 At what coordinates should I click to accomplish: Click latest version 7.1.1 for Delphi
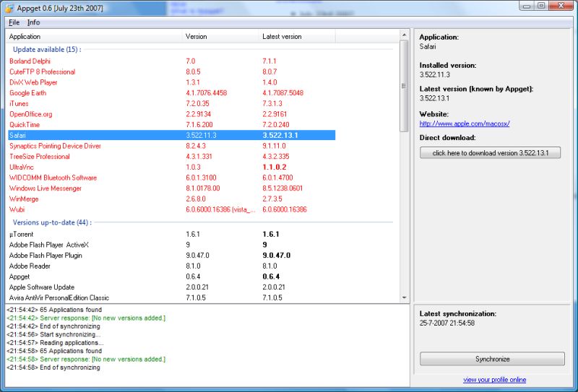click(x=269, y=61)
